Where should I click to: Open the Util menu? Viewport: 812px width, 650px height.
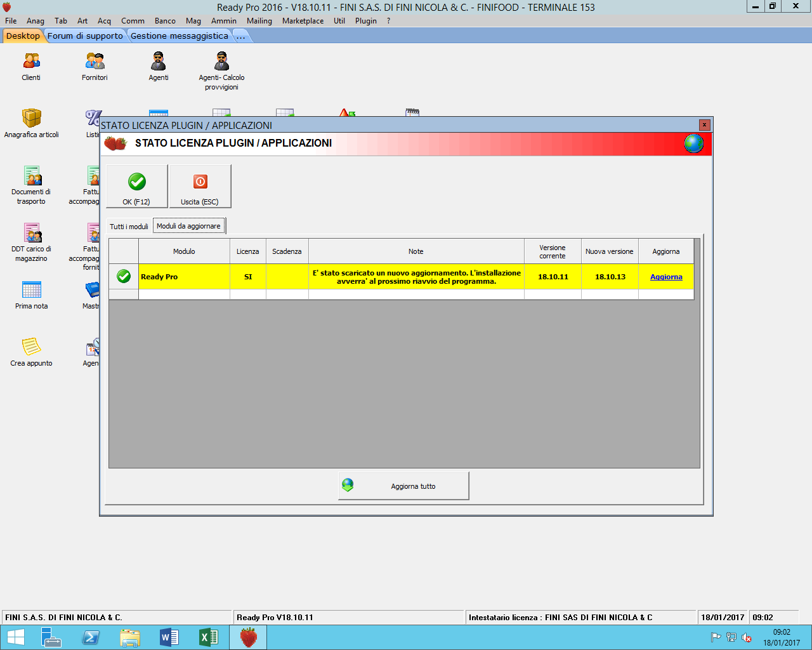pyautogui.click(x=339, y=21)
